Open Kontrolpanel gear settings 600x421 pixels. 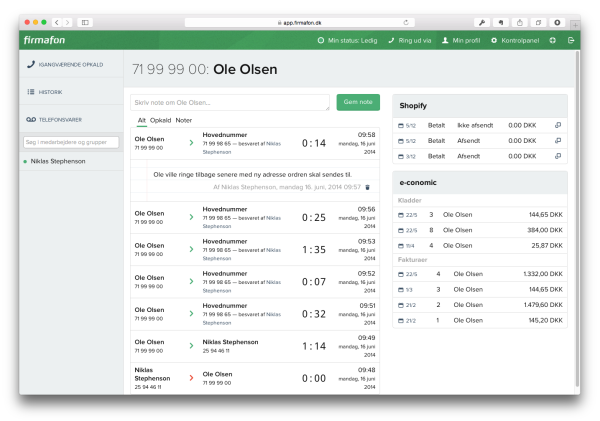(x=492, y=40)
